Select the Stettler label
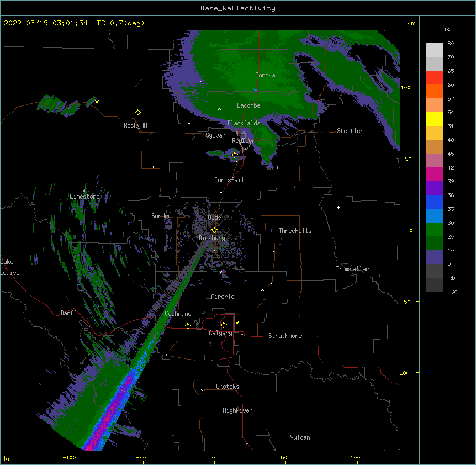Viewport: 476px width, 465px height. click(x=350, y=131)
